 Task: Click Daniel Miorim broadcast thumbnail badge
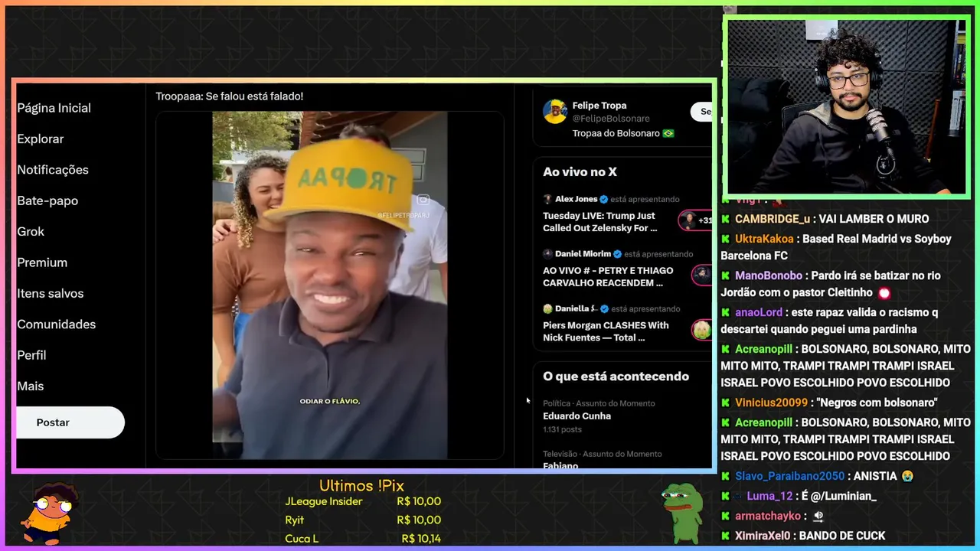702,275
